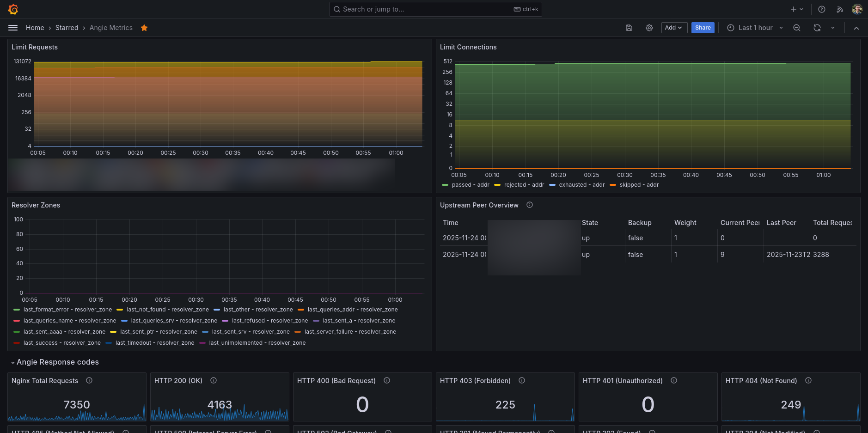868x433 pixels.
Task: Refresh the dashboard
Action: (x=817, y=28)
